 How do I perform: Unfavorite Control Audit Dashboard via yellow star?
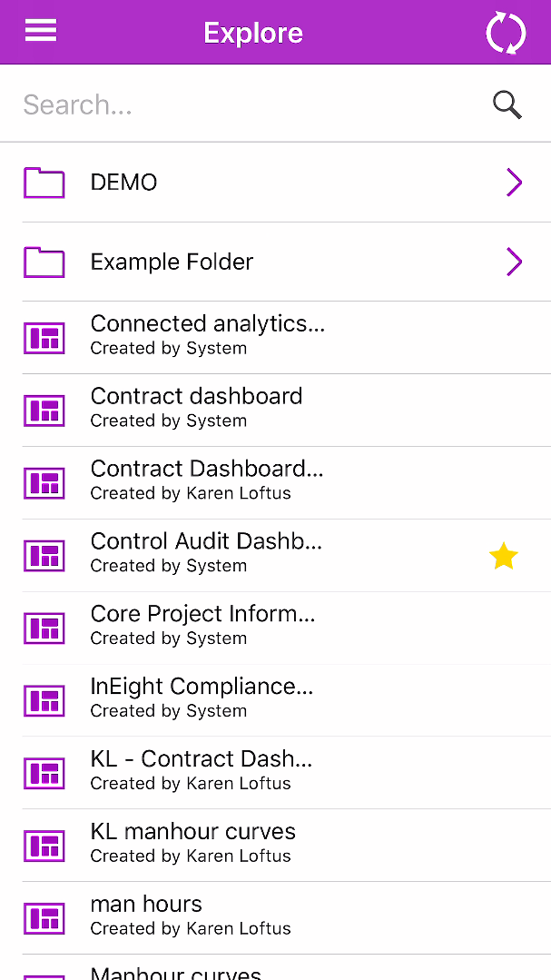[504, 556]
